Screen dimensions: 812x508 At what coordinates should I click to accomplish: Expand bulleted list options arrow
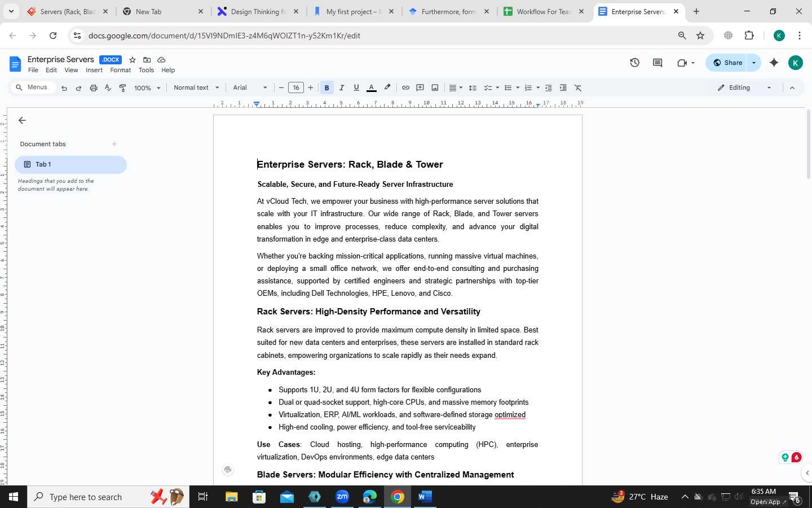pos(518,87)
